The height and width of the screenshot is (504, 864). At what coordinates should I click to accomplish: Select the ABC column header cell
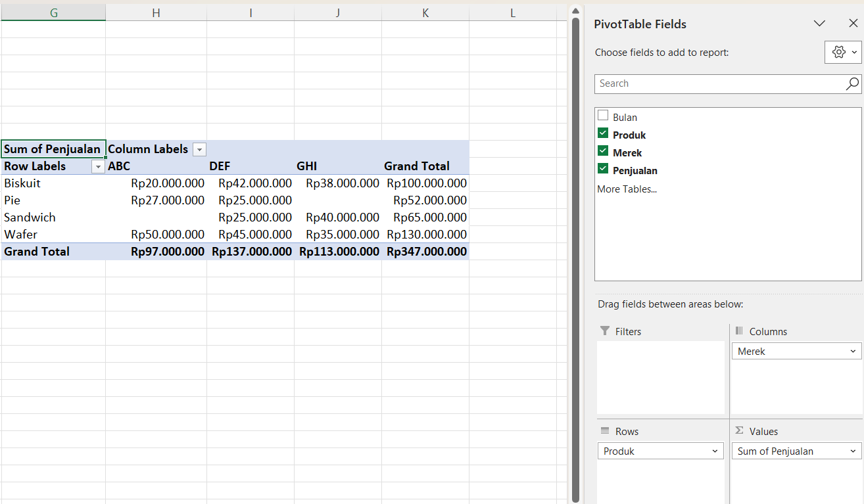click(156, 166)
